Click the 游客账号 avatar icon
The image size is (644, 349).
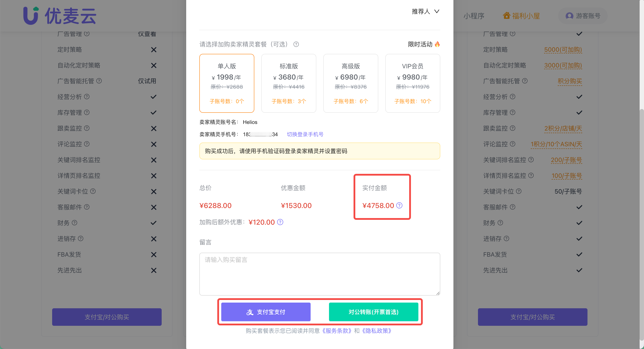(x=569, y=16)
